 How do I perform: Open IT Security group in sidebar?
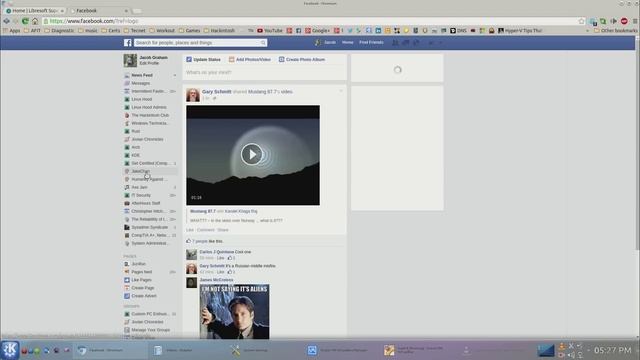pyautogui.click(x=141, y=195)
